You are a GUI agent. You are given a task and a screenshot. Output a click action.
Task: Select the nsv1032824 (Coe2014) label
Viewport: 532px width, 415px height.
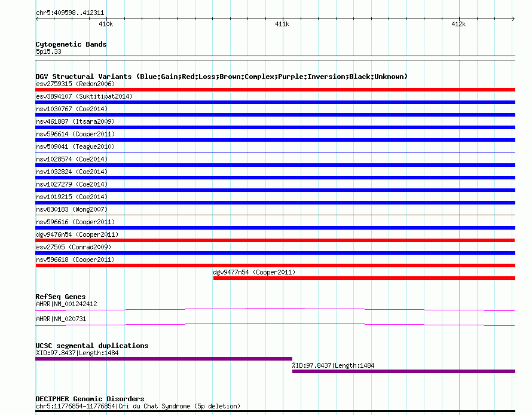[72, 172]
